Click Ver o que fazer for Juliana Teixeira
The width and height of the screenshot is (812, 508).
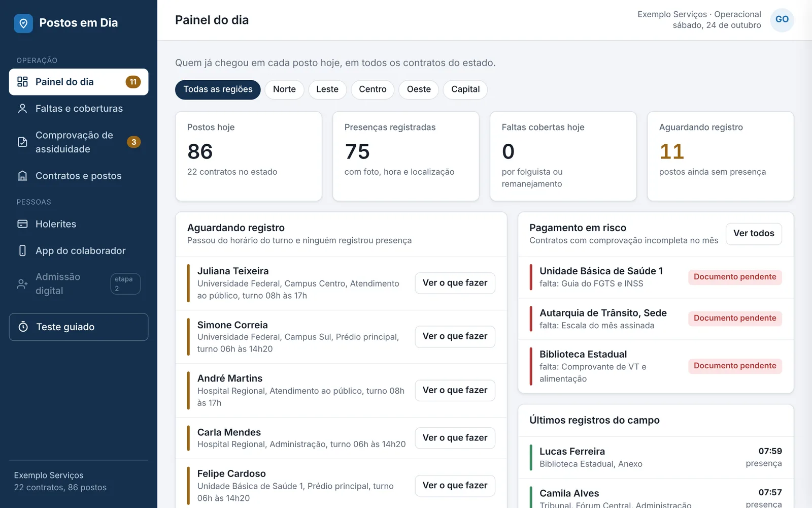tap(455, 283)
